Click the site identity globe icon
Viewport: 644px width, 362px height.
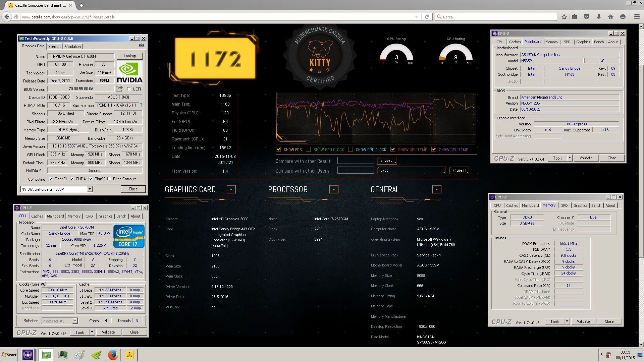tap(16, 17)
